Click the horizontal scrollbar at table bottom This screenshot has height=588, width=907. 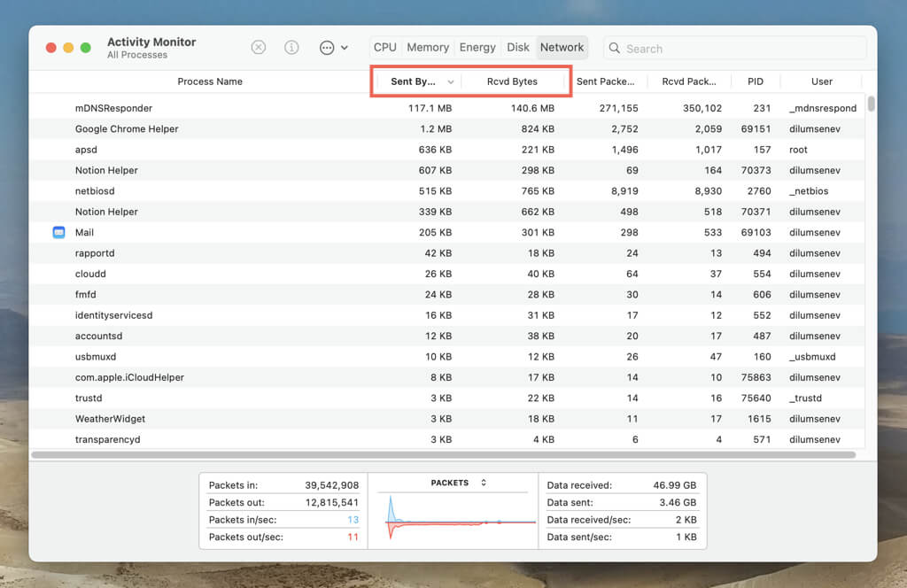coord(443,455)
